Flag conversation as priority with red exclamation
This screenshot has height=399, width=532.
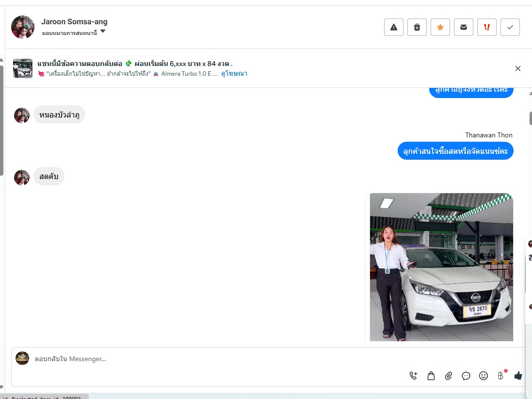point(487,27)
